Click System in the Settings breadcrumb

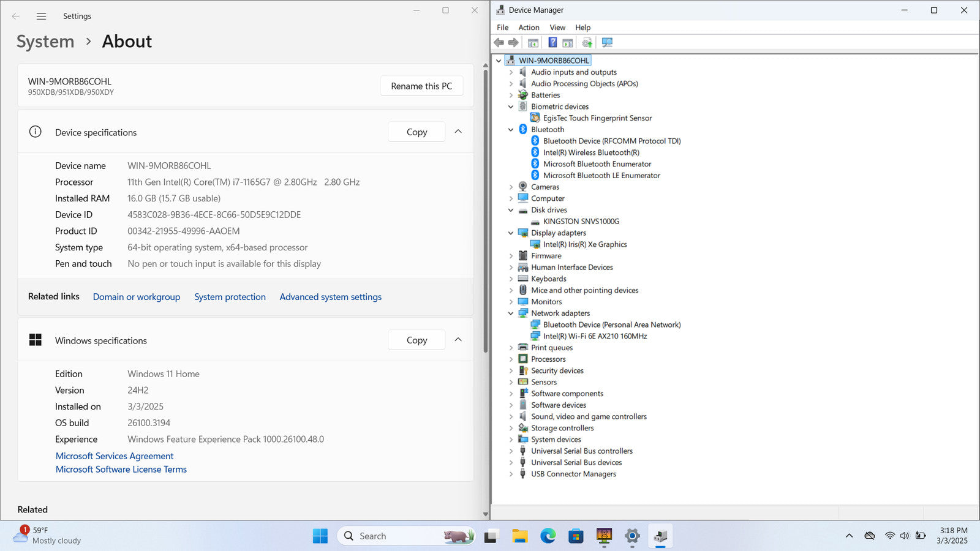pyautogui.click(x=45, y=42)
